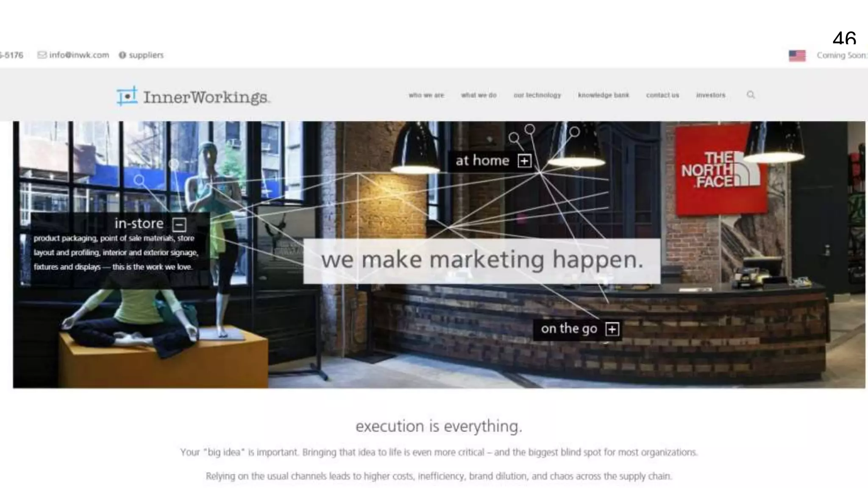Click the info@inwk.com email link
The height and width of the screenshot is (488, 868).
79,55
